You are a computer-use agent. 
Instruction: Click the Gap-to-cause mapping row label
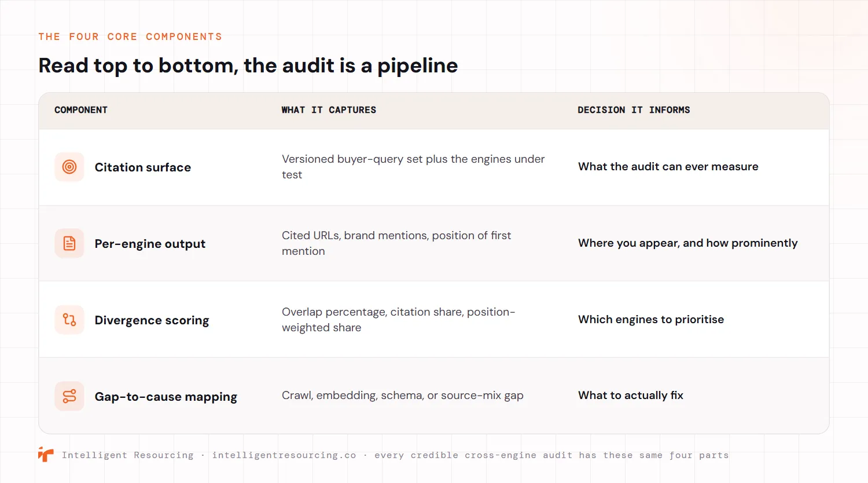(166, 397)
